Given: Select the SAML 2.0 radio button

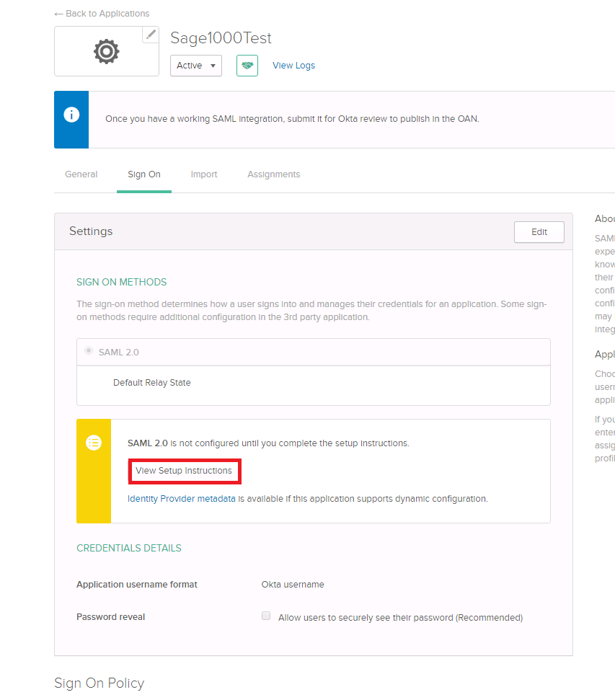Looking at the screenshot, I should click(x=89, y=351).
